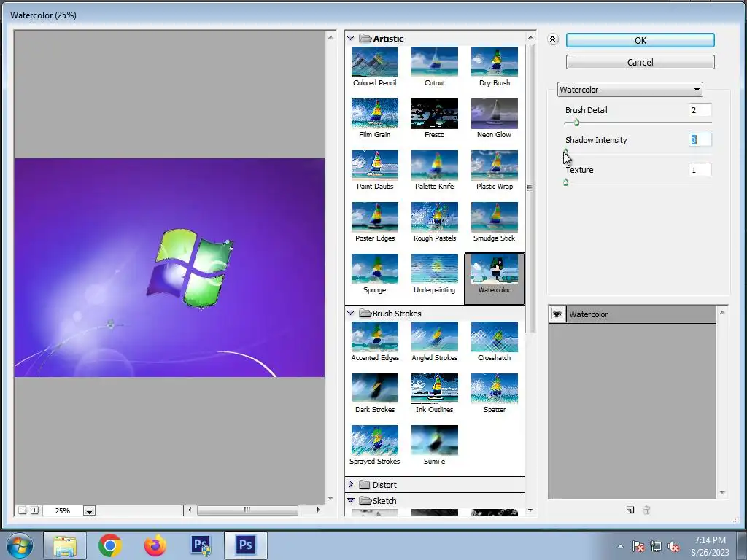Toggle visibility of Watercolor effect layer

pos(557,314)
